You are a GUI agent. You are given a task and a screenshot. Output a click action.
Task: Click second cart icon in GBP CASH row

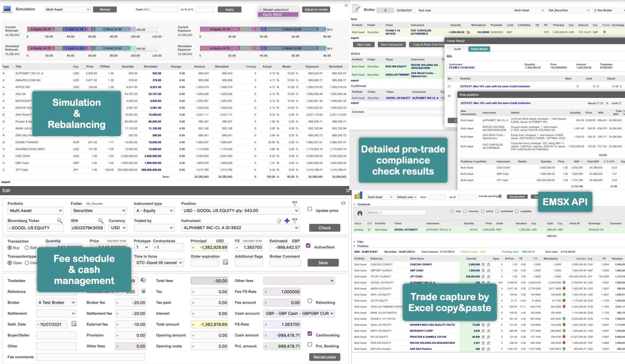(489, 270)
